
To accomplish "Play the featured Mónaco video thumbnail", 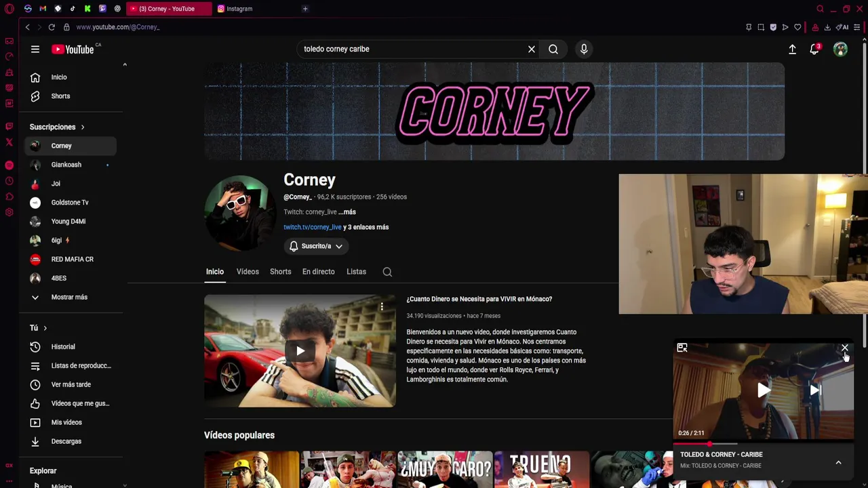I will [x=300, y=350].
